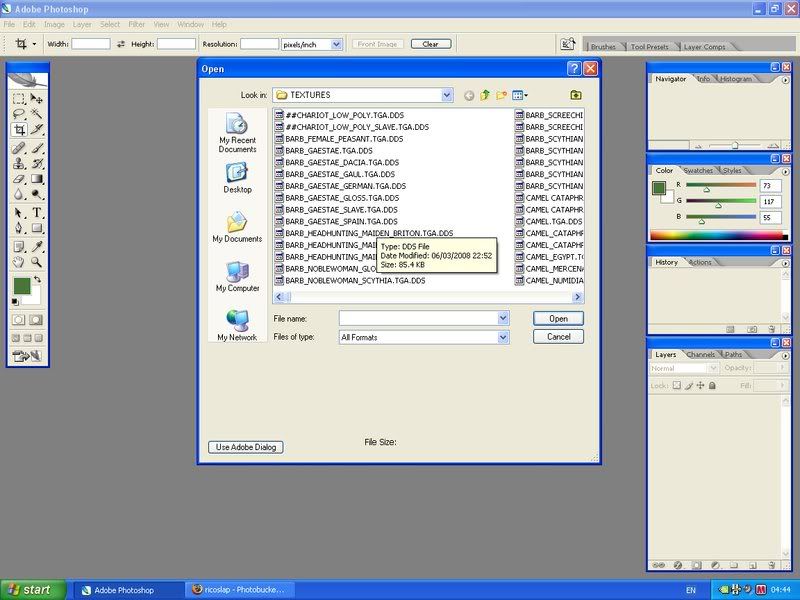Screen dimensions: 800x600
Task: Switch to the Channels tab
Action: [x=700, y=355]
